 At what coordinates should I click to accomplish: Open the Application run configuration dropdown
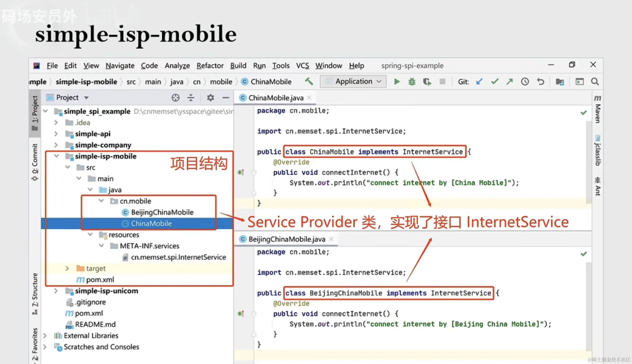click(353, 81)
